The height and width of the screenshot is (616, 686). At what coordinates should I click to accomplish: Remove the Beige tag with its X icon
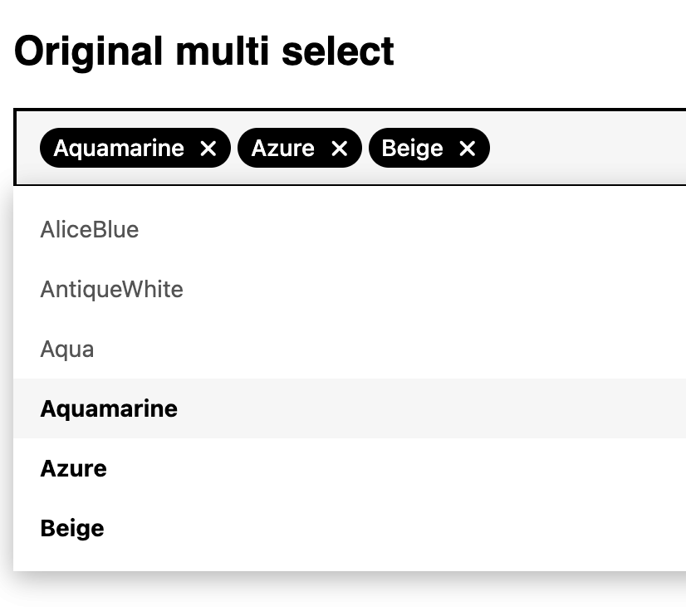click(468, 149)
